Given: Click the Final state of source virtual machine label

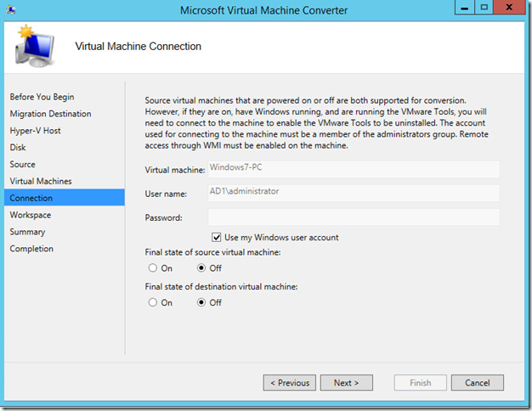Looking at the screenshot, I should tap(212, 252).
